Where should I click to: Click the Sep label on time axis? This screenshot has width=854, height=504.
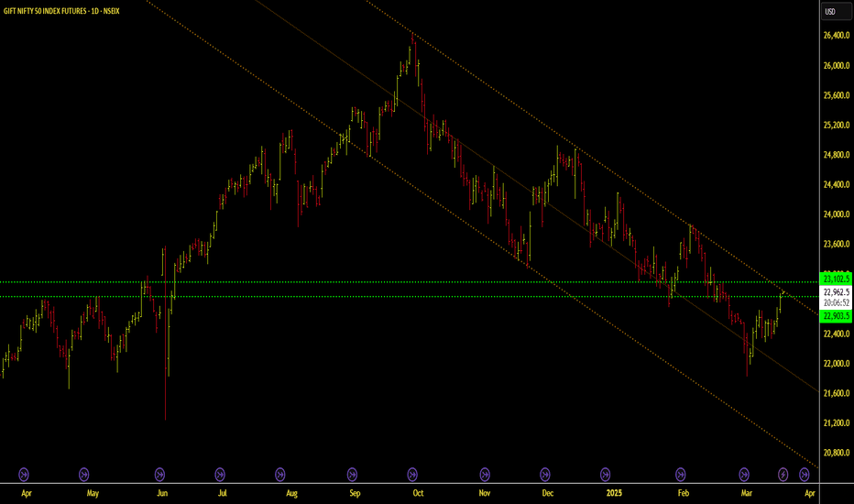coord(355,493)
